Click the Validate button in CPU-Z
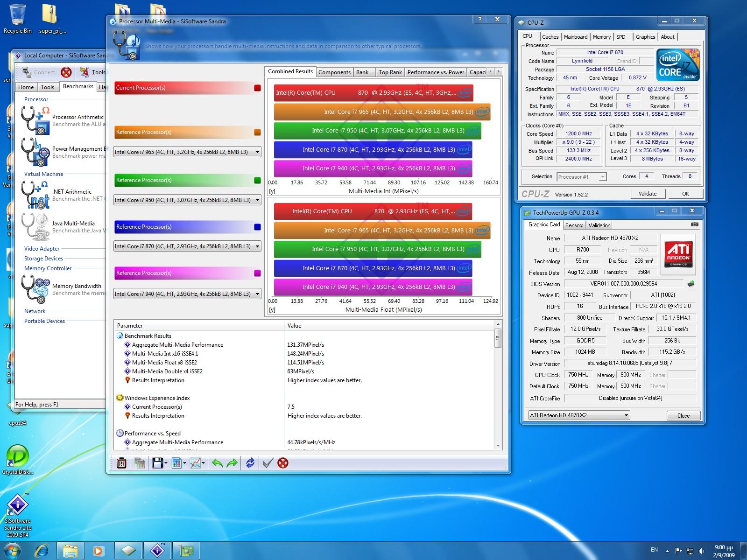Screen dimensions: 747x560 (x=647, y=194)
